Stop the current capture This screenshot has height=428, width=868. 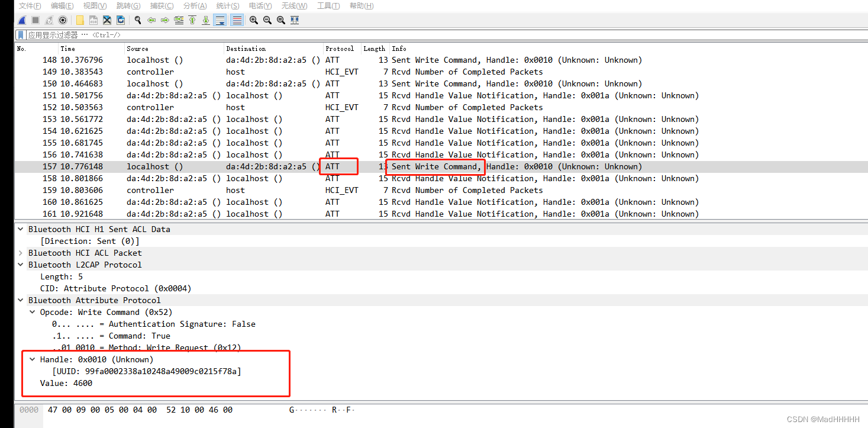tap(35, 20)
